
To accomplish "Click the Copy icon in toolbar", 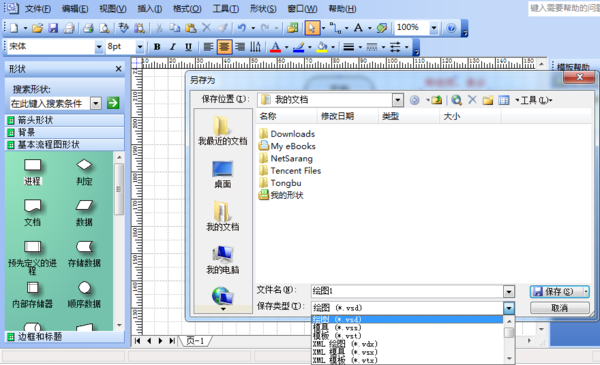I will tap(175, 28).
